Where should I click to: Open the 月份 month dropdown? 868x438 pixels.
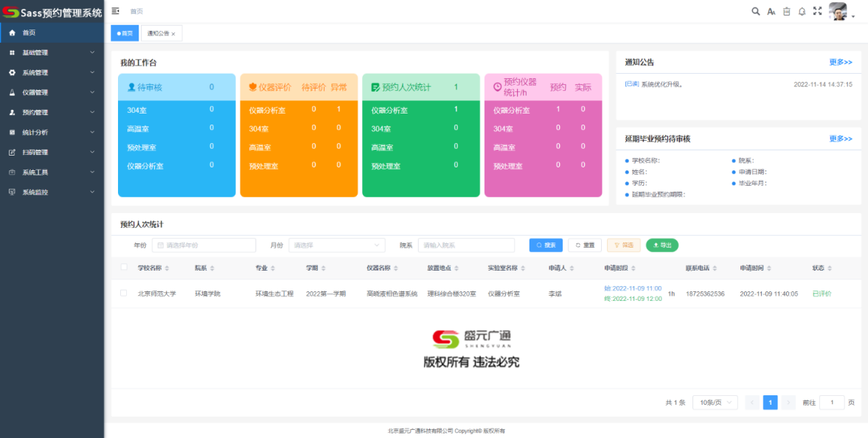click(x=336, y=245)
